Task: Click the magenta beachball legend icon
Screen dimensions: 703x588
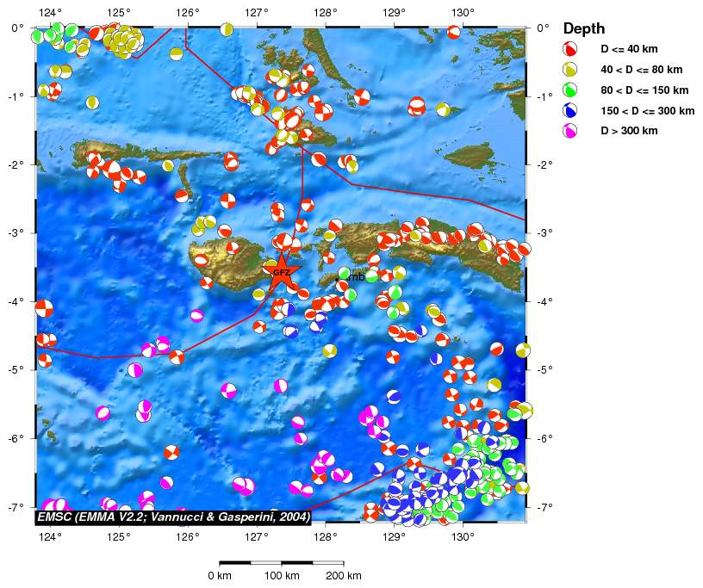Action: tap(569, 131)
